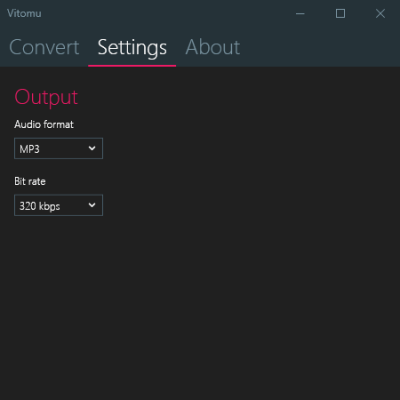Open the About tab

click(213, 47)
